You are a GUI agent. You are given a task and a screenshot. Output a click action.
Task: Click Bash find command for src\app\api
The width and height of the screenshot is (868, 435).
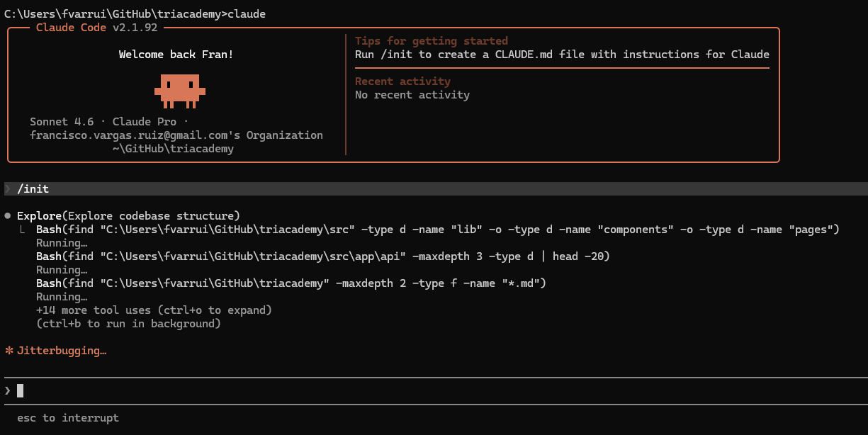(x=322, y=256)
